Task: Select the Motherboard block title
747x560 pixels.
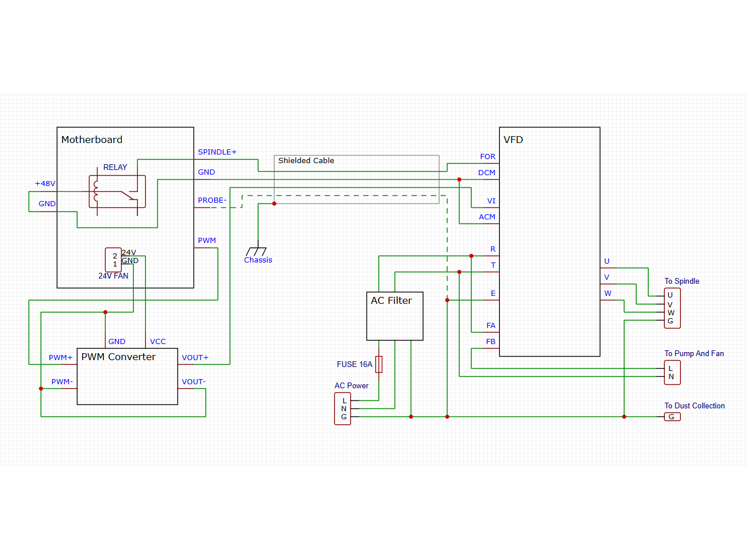Action: (x=92, y=140)
